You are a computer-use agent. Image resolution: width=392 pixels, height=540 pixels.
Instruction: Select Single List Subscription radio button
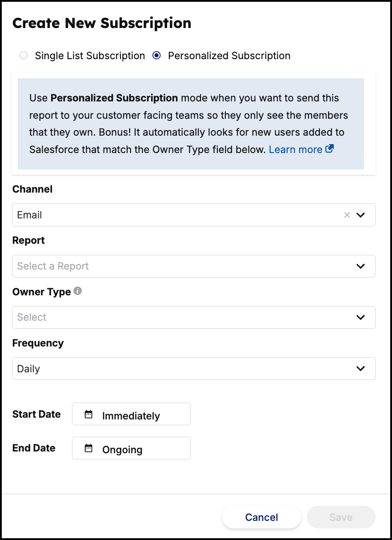[x=24, y=56]
